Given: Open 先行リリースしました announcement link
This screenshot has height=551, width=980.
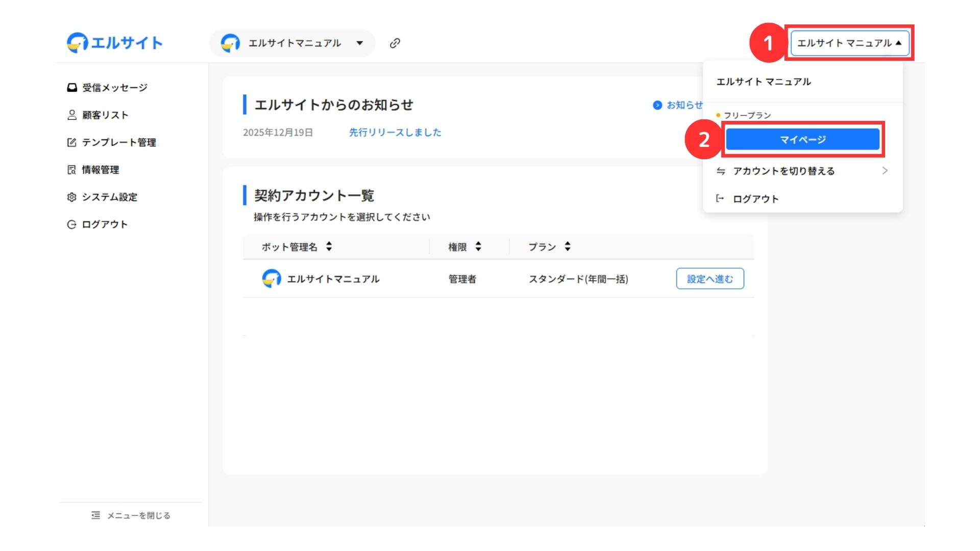Looking at the screenshot, I should click(x=395, y=133).
